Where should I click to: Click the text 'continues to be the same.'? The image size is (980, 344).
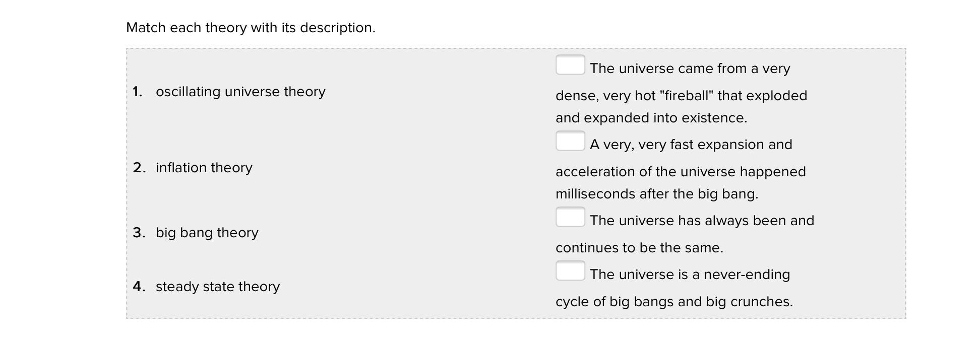[639, 248]
